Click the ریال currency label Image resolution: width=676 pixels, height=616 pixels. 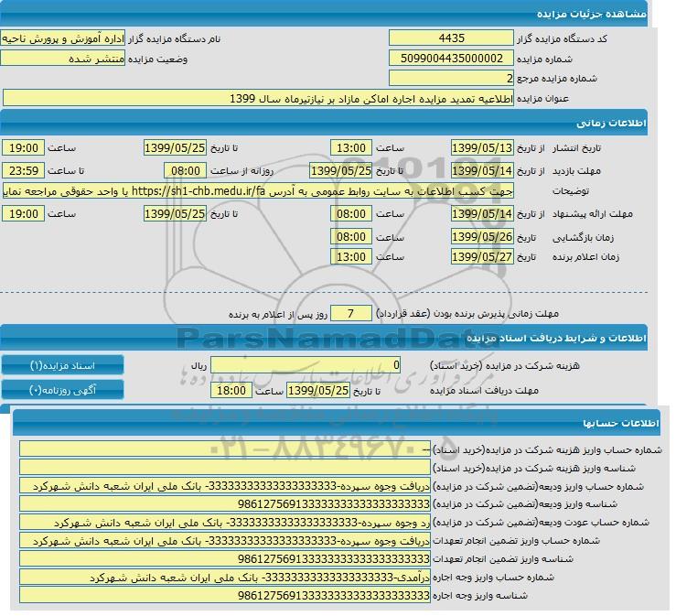199,366
